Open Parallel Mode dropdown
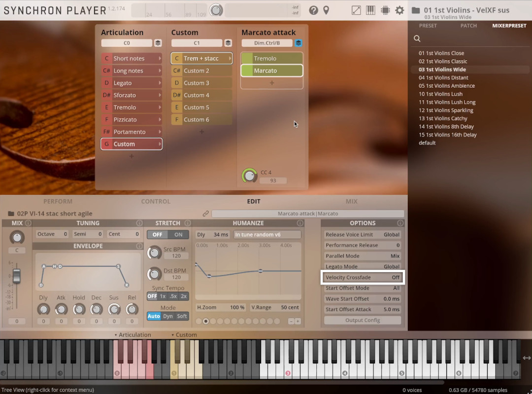 click(363, 256)
